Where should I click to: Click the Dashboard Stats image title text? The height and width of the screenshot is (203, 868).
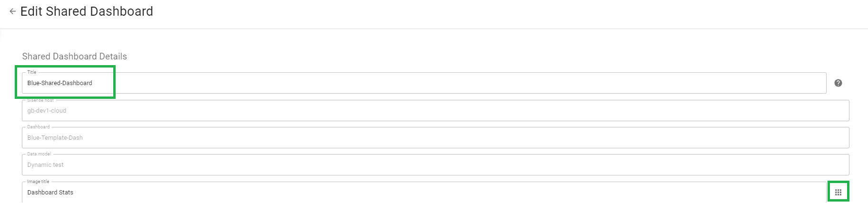point(50,193)
